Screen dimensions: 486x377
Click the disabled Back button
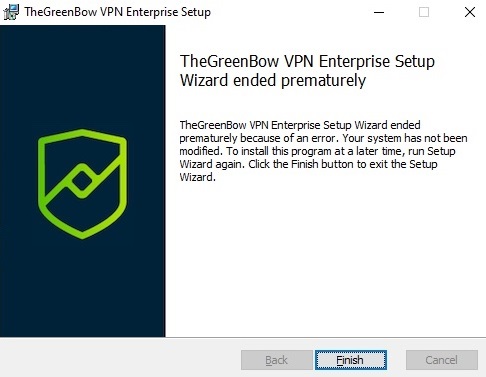coord(277,360)
